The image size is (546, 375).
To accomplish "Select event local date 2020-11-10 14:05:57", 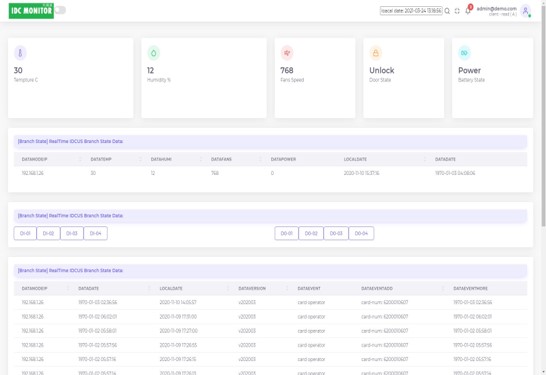I will tap(178, 302).
